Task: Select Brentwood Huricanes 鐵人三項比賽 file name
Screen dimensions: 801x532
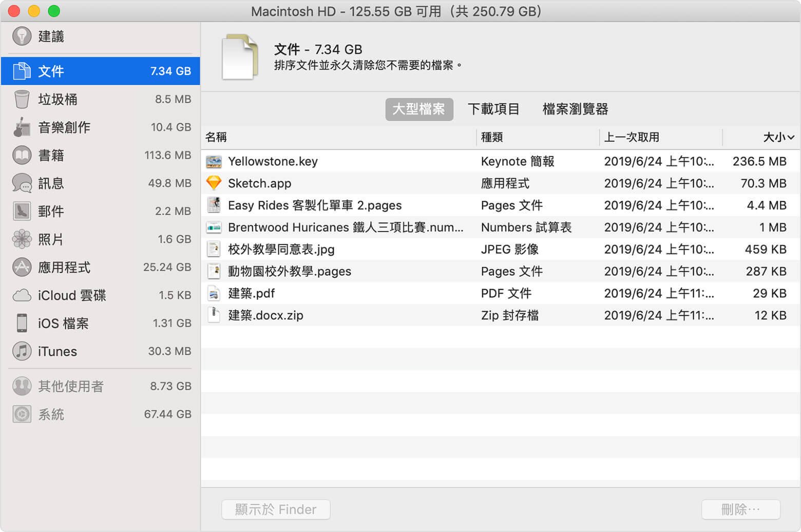Action: coord(346,227)
